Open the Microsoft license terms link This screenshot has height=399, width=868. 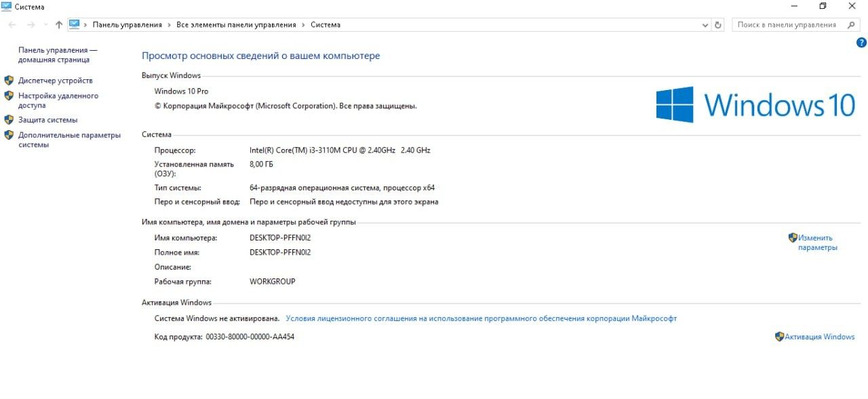point(481,318)
